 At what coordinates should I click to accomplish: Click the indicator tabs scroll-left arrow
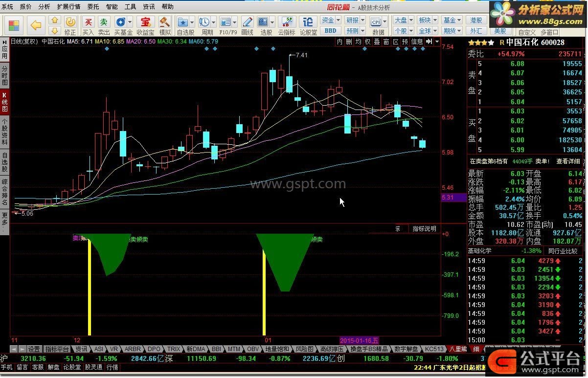[x=14, y=349]
